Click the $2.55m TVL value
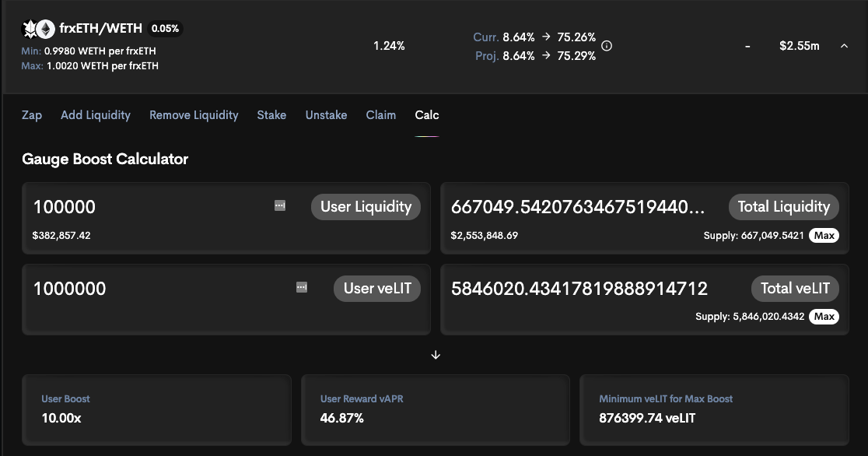The height and width of the screenshot is (456, 868). click(800, 46)
